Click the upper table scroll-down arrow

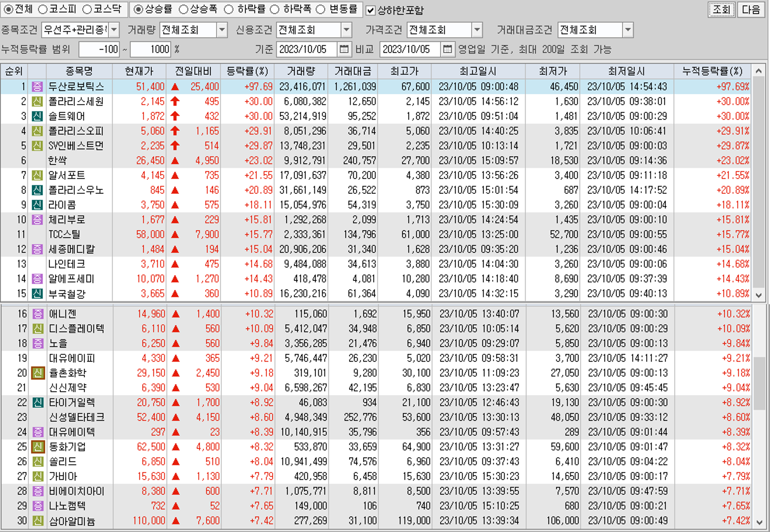(x=759, y=295)
